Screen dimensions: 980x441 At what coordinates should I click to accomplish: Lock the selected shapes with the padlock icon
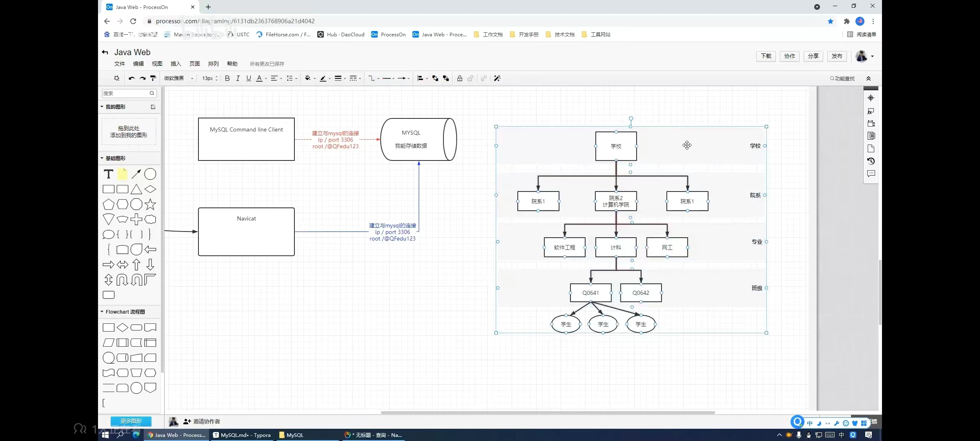pos(459,78)
